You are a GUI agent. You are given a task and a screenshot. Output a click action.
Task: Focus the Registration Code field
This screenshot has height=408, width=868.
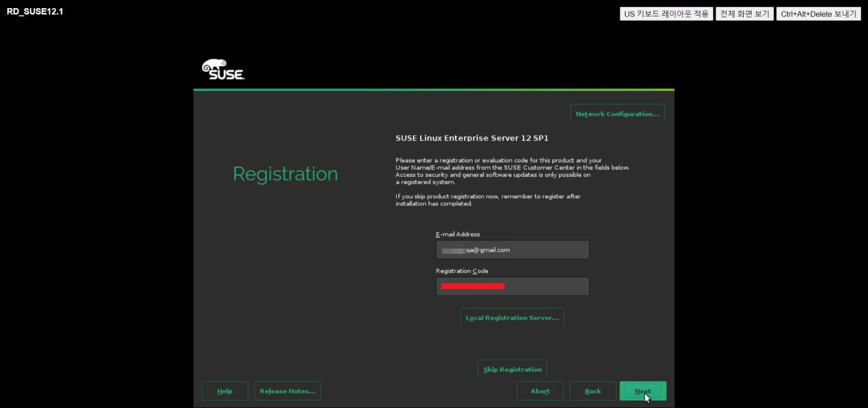[513, 286]
